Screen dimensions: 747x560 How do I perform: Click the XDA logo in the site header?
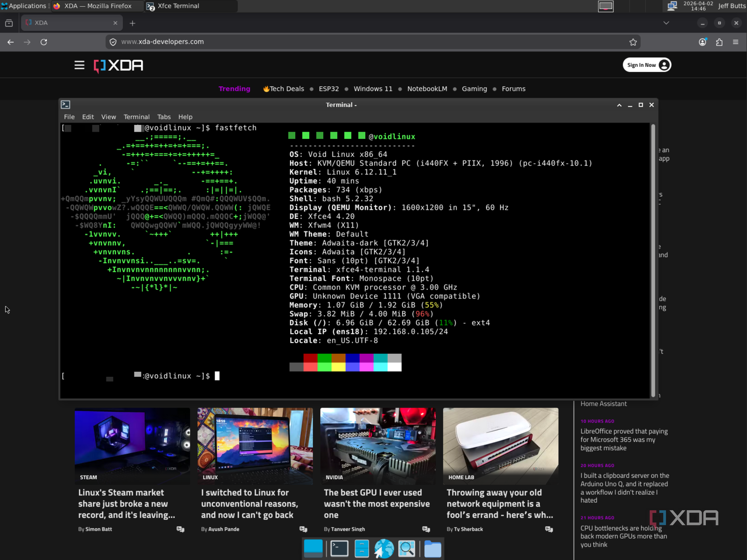118,65
